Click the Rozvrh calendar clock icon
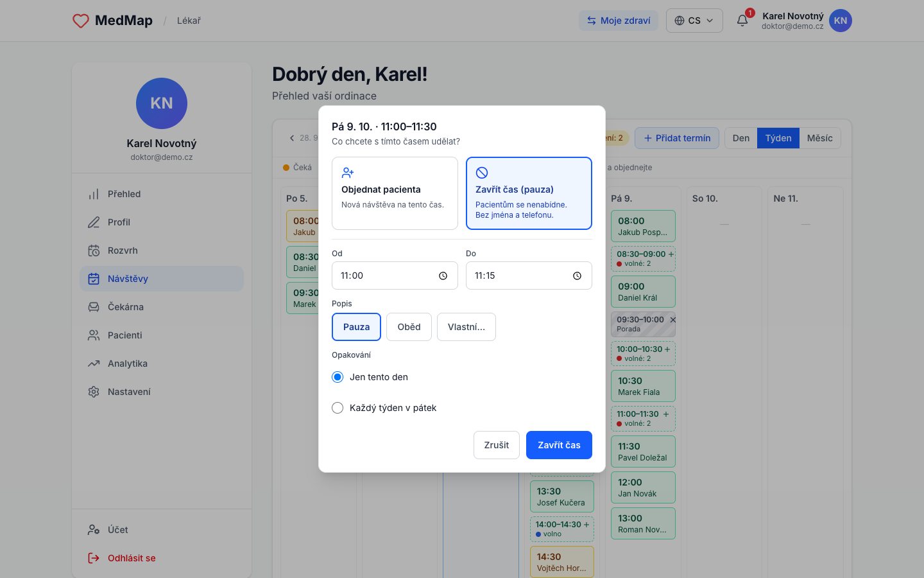The height and width of the screenshot is (578, 924). 94,250
